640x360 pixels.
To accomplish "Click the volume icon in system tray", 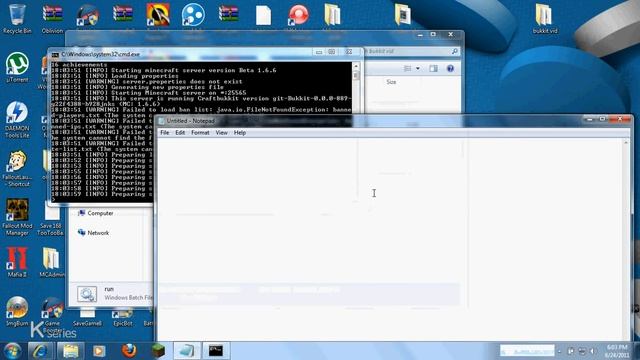I will click(x=593, y=351).
